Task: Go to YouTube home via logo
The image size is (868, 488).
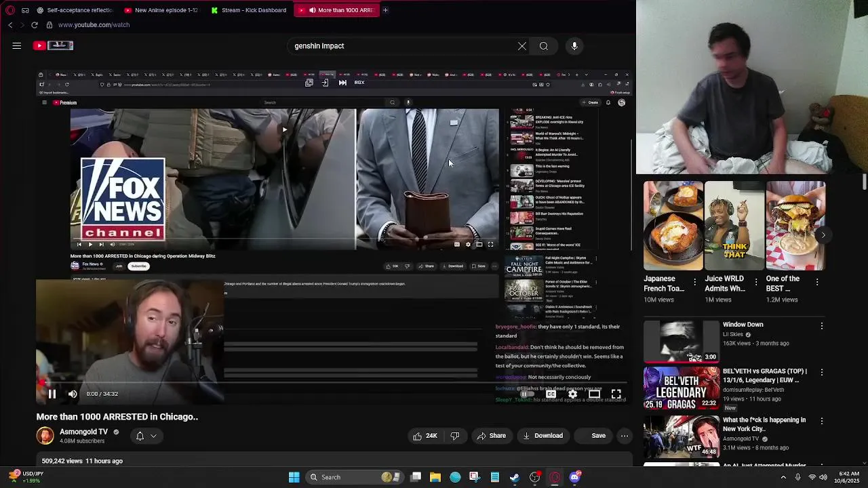Action: tap(53, 45)
